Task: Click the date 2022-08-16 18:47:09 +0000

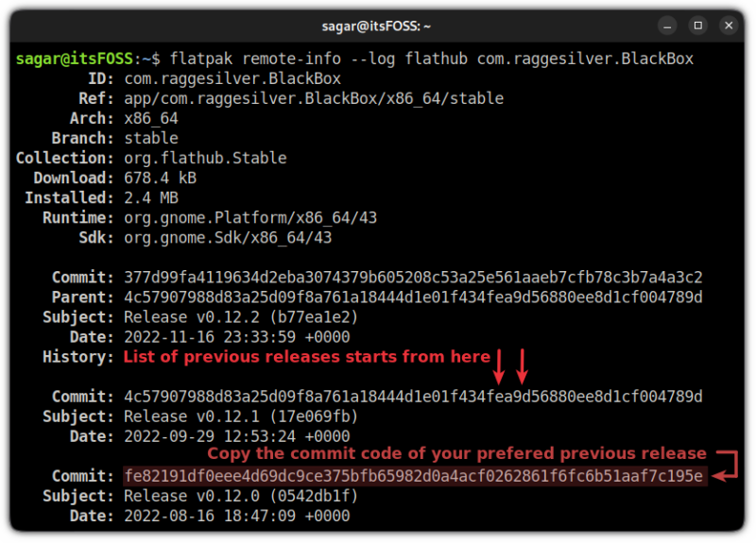Action: tap(237, 516)
